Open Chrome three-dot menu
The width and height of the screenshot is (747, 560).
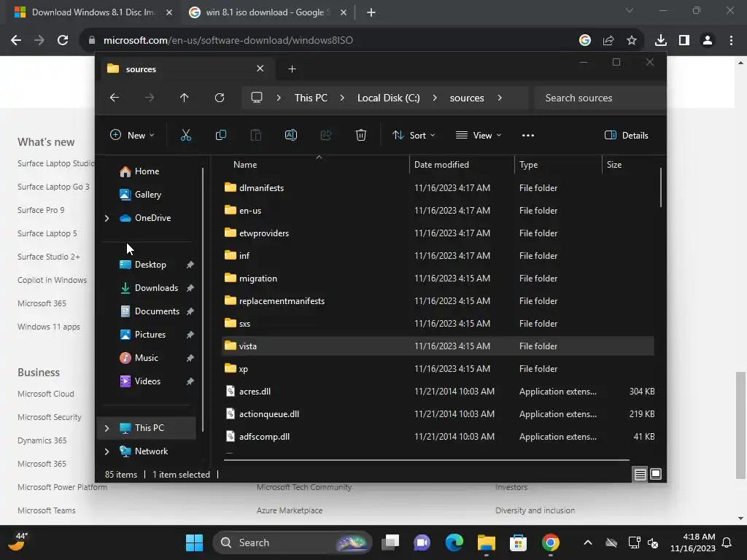coord(731,40)
